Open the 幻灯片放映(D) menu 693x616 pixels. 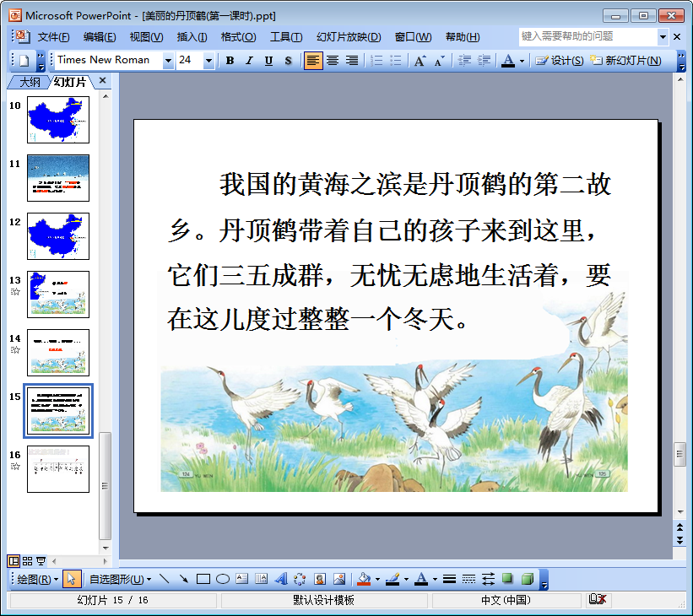pos(349,37)
